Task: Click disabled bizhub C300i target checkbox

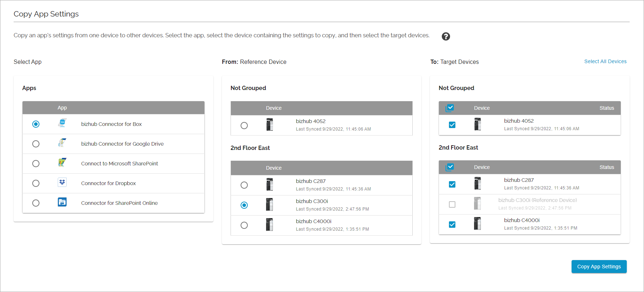Action: point(452,204)
